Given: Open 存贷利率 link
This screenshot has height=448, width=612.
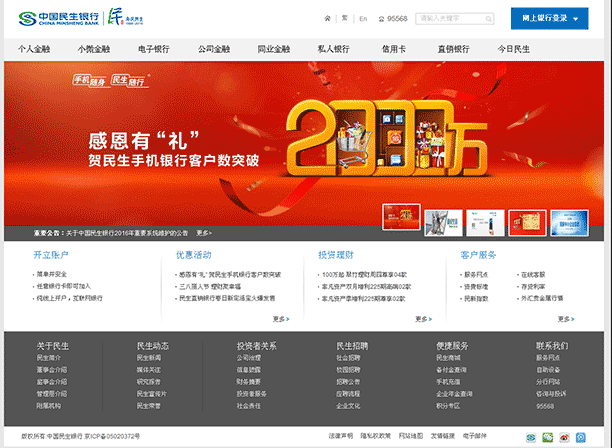Looking at the screenshot, I should 533,286.
